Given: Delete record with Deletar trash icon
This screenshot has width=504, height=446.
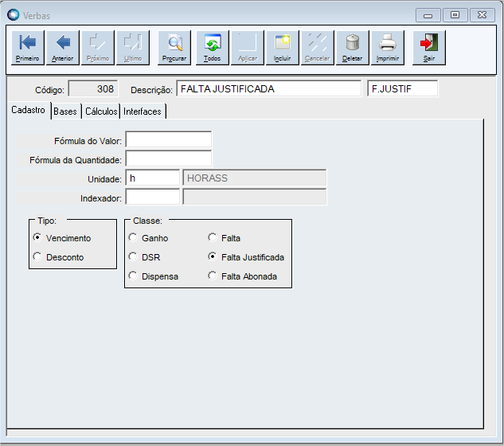Looking at the screenshot, I should pyautogui.click(x=352, y=48).
